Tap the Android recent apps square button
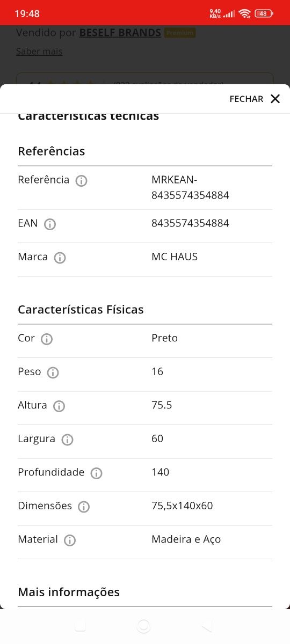290x644 pixels. click(80, 626)
